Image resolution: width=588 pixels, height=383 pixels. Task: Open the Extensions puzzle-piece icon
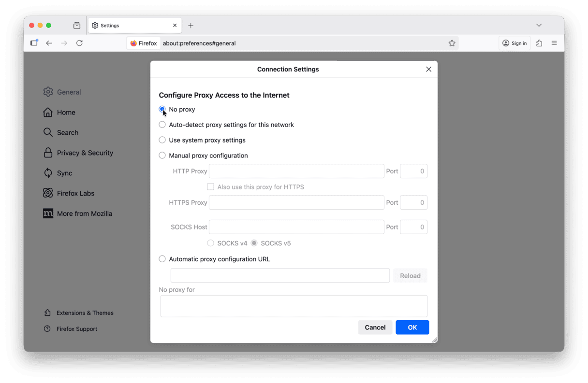pos(539,43)
